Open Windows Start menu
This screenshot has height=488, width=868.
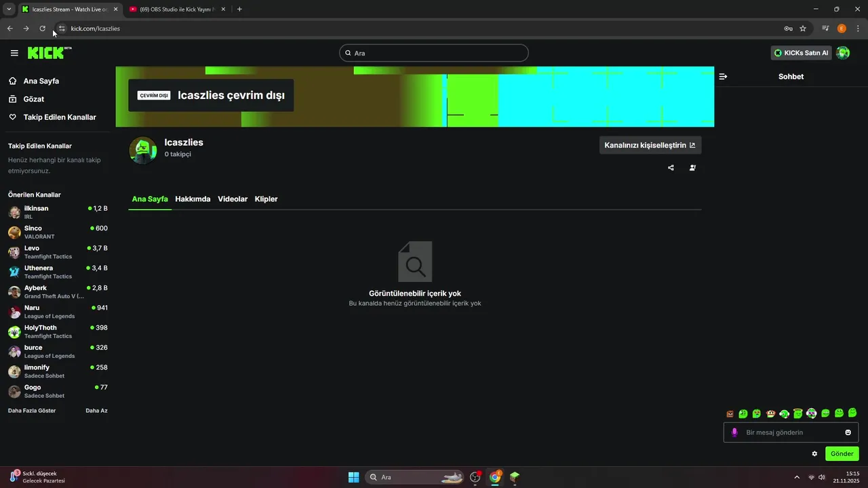pos(353,477)
